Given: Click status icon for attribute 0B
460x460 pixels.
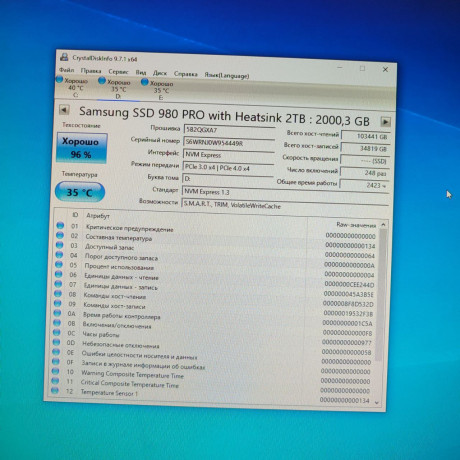Looking at the screenshot, I should [x=57, y=323].
